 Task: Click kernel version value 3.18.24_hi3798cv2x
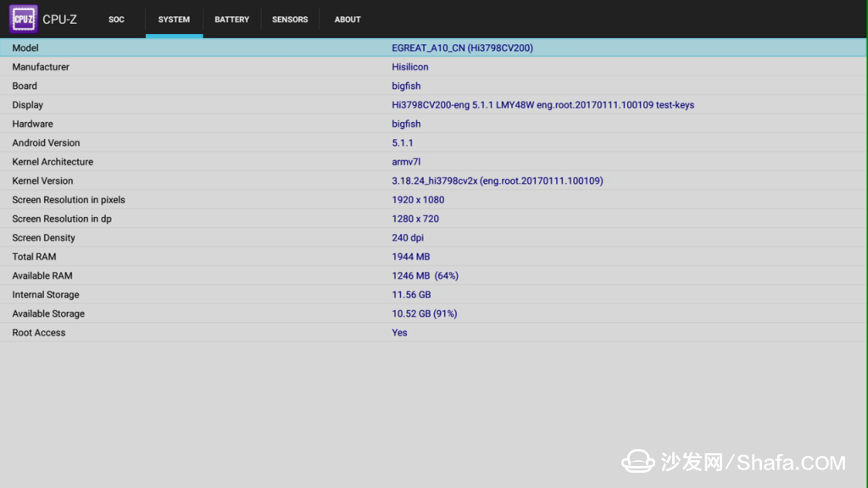pos(498,181)
